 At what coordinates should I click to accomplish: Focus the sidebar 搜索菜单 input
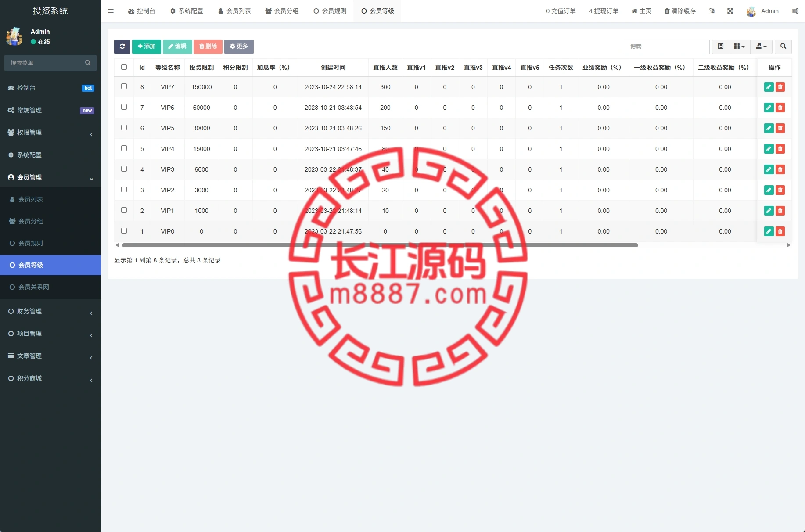point(46,63)
